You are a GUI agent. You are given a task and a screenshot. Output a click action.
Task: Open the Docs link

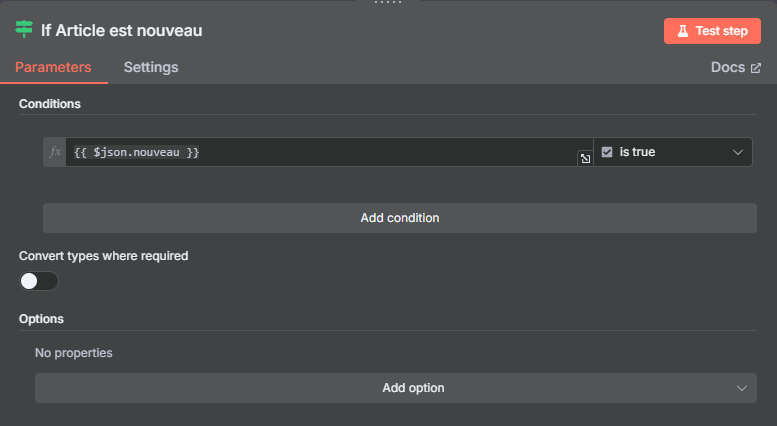click(735, 67)
